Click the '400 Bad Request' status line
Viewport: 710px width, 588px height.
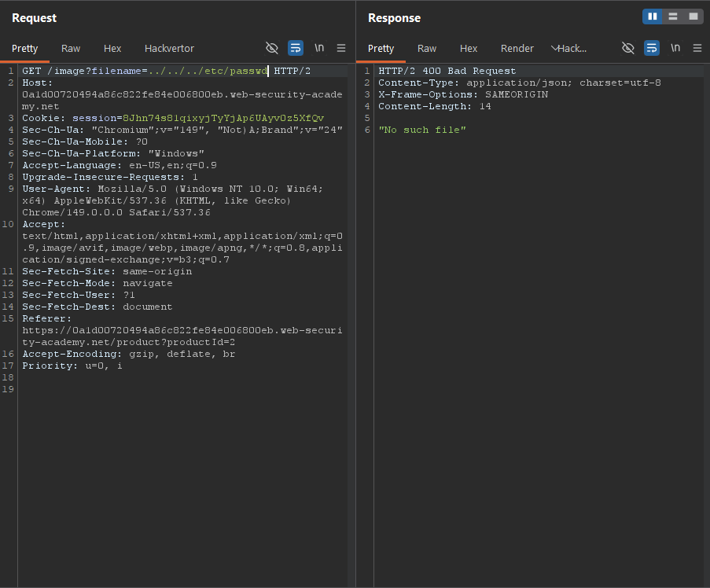coord(447,71)
